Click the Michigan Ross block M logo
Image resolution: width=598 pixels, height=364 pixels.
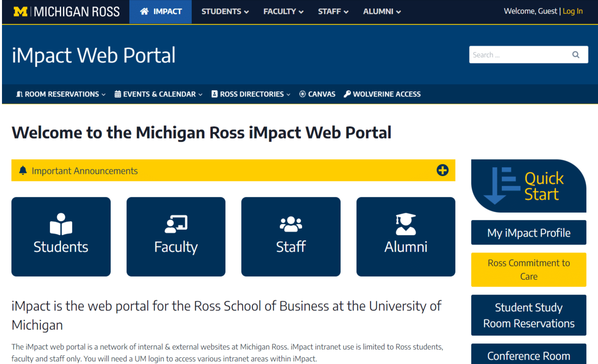pos(21,12)
